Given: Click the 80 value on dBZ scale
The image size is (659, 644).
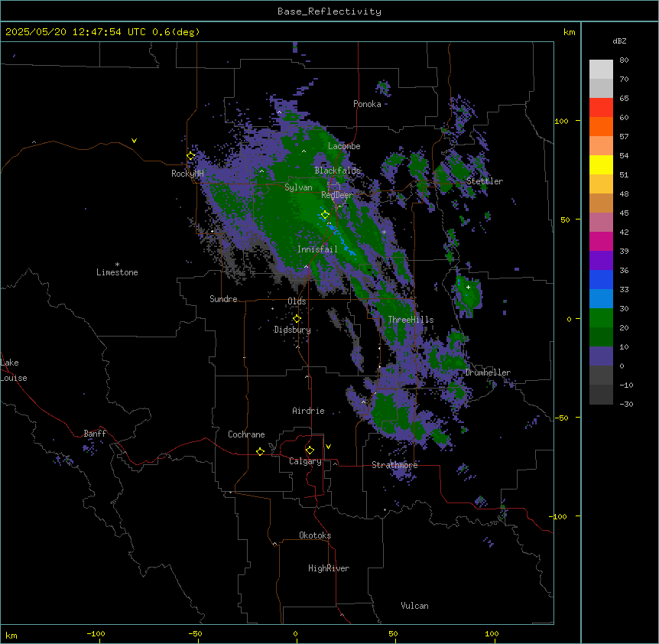Looking at the screenshot, I should (624, 60).
